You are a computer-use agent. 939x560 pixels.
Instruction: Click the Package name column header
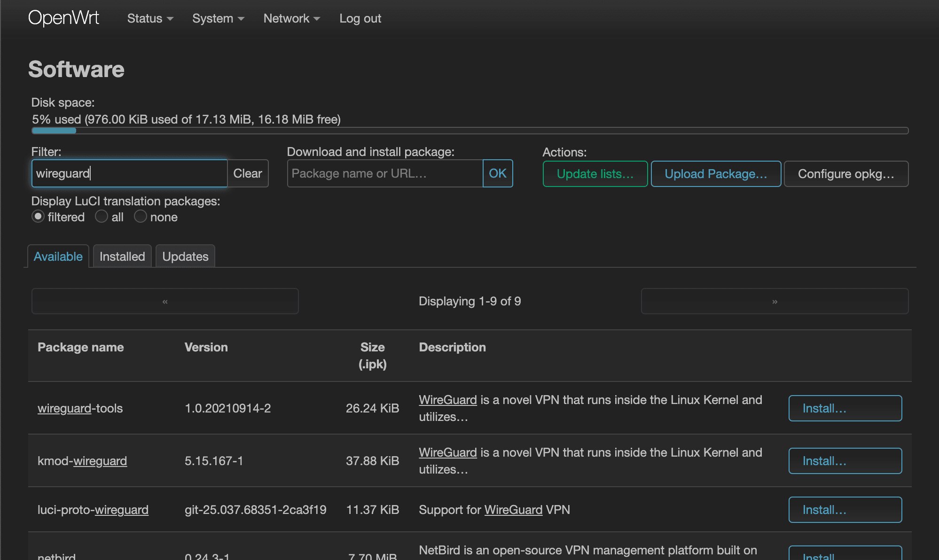point(81,347)
